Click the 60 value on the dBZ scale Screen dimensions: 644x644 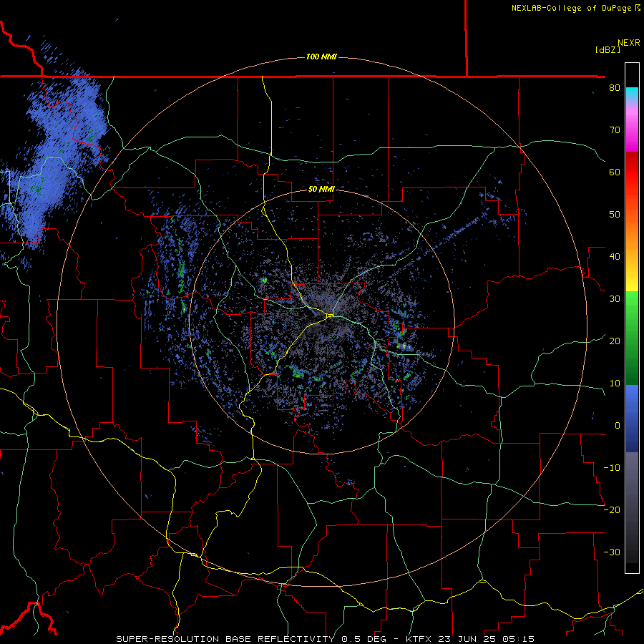coord(615,173)
